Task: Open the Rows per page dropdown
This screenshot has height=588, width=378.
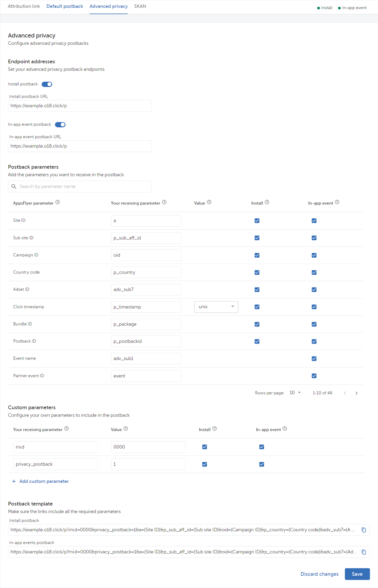Action: (295, 393)
